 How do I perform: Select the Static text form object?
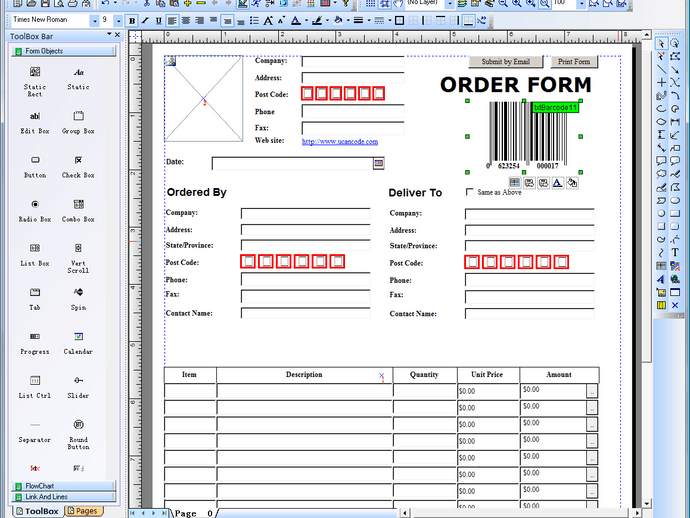point(78,78)
